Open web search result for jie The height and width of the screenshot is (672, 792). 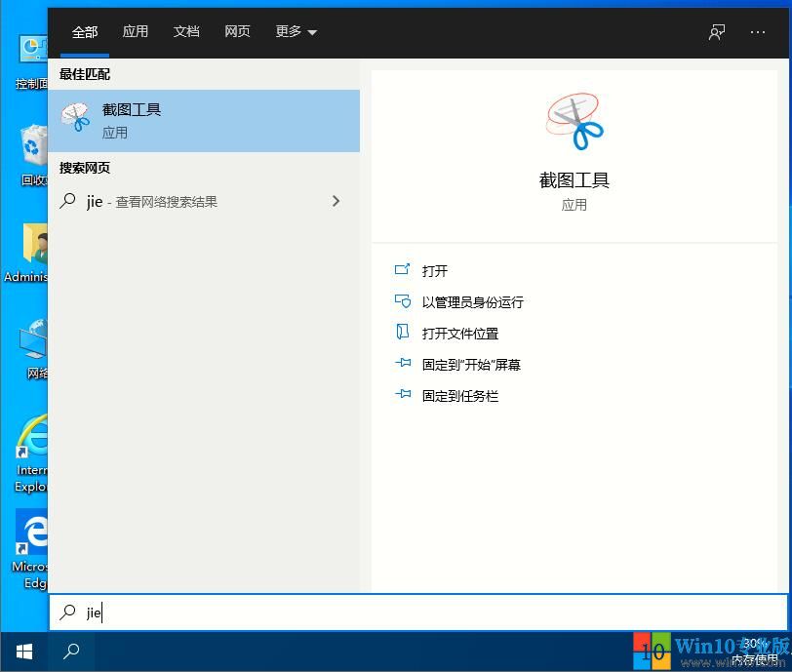(x=204, y=202)
